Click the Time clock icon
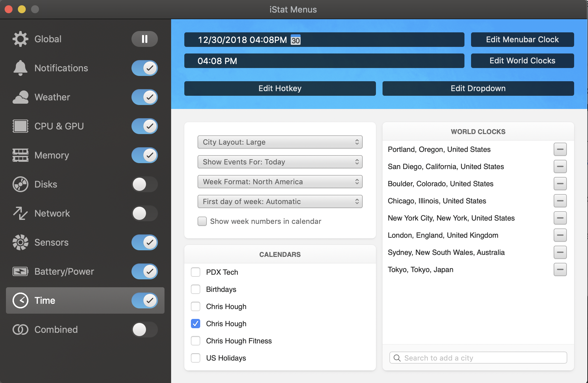588x383 pixels. click(20, 300)
